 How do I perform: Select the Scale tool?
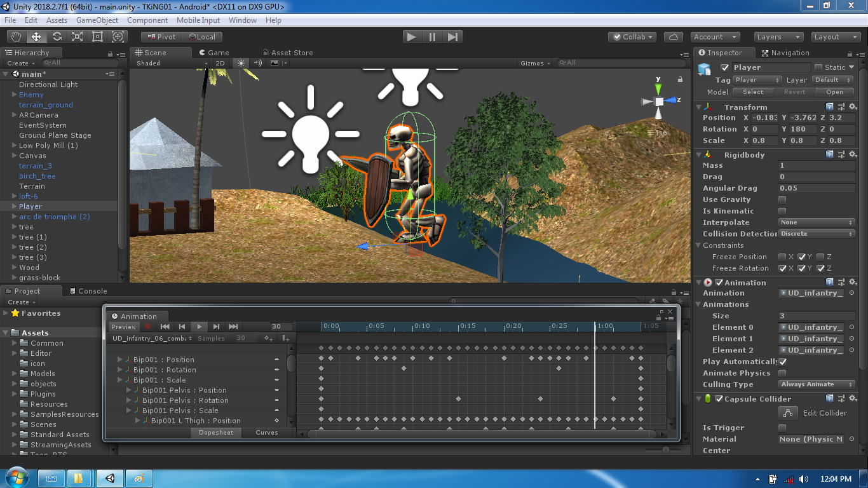coord(78,37)
